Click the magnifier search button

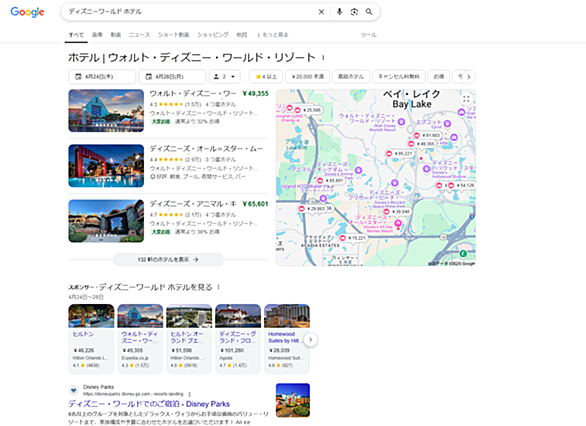tap(369, 12)
